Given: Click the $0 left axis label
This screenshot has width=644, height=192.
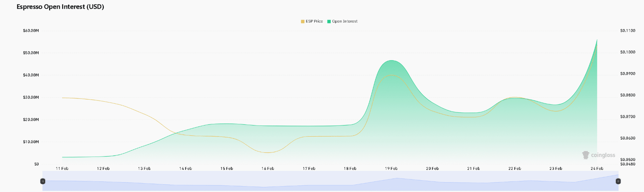Looking at the screenshot, I should [x=36, y=164].
